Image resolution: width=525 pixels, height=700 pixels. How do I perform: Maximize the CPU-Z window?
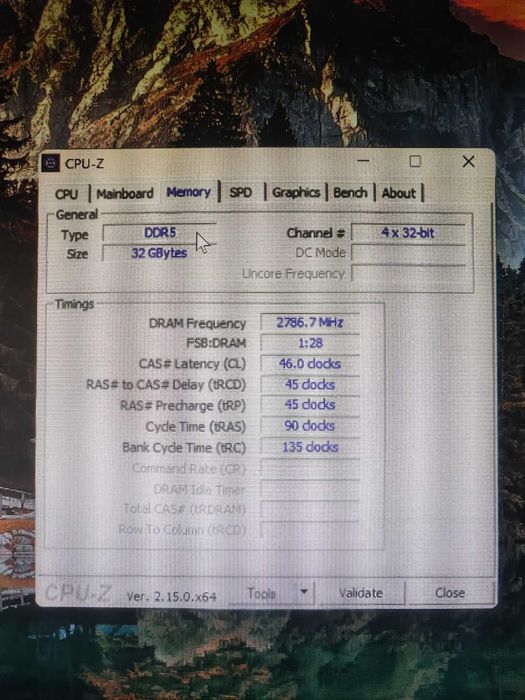(x=415, y=161)
